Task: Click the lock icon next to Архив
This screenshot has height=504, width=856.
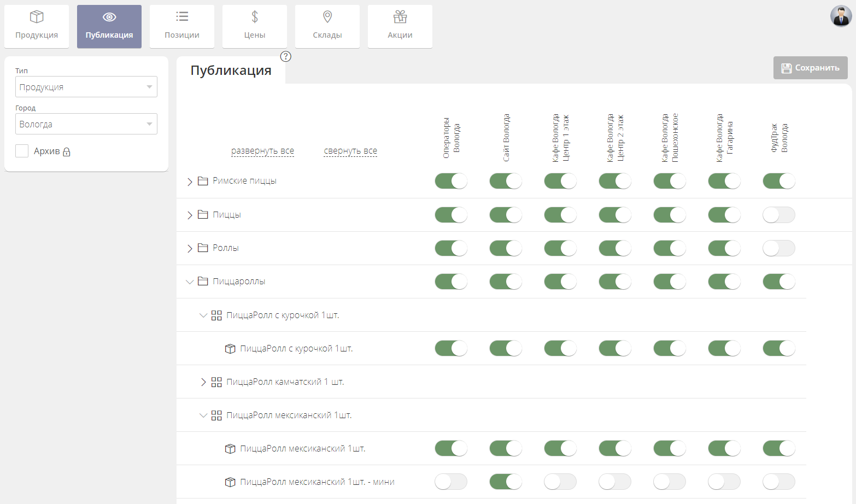Action: click(x=67, y=152)
